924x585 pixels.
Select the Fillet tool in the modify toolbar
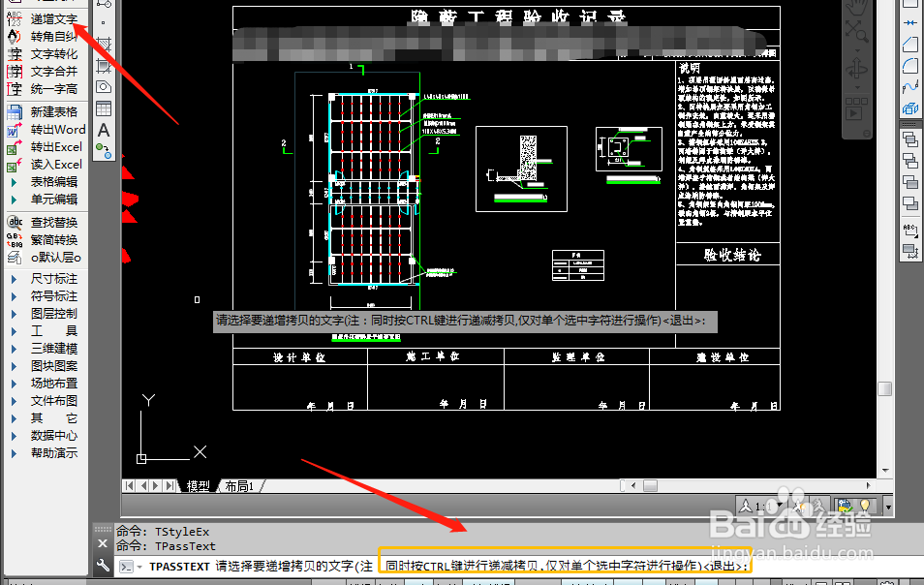pos(910,66)
